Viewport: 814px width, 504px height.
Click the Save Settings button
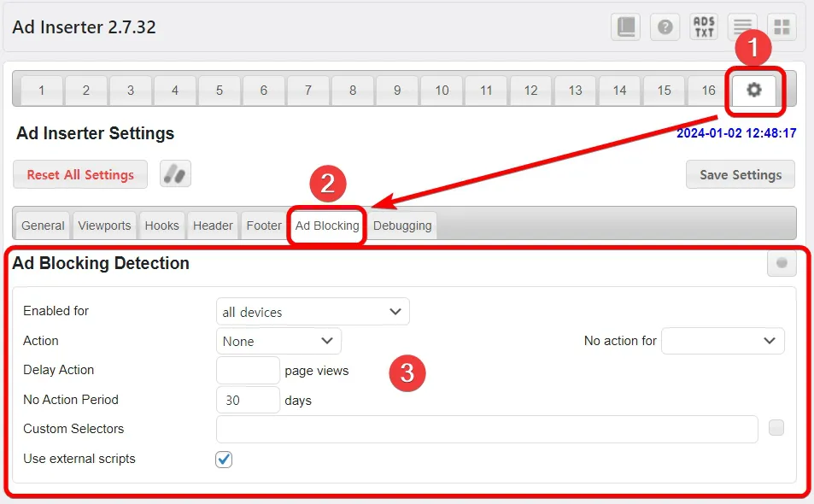[x=741, y=174]
